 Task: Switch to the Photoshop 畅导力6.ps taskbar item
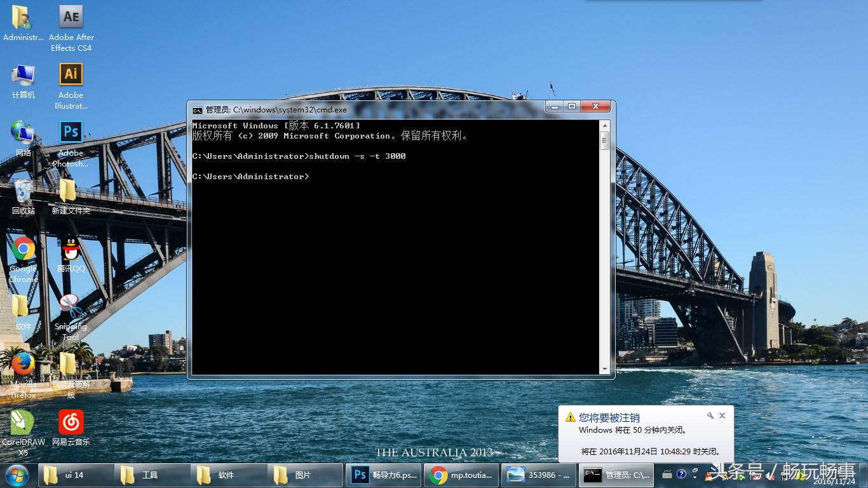[384, 475]
